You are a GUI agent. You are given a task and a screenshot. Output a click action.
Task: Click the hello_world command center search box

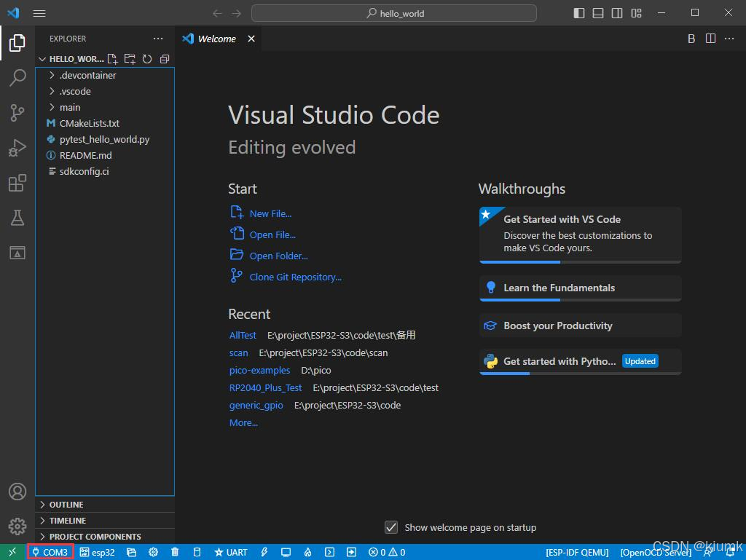pos(394,13)
